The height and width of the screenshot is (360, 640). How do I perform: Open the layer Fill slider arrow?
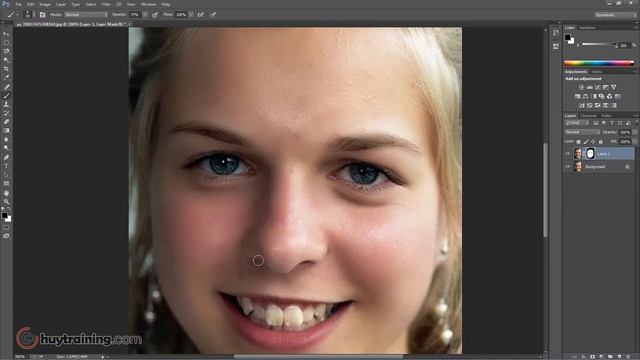pos(635,142)
